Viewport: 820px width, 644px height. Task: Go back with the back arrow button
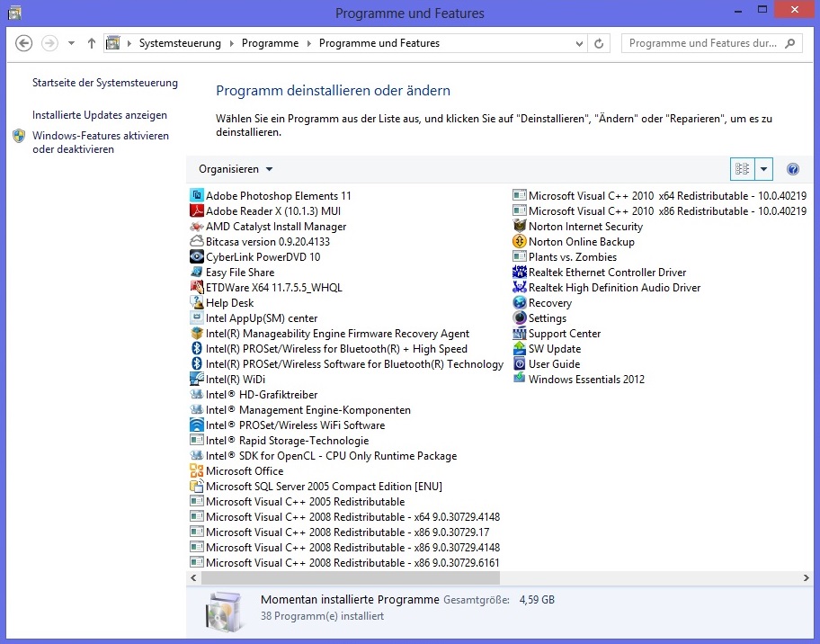pos(23,43)
